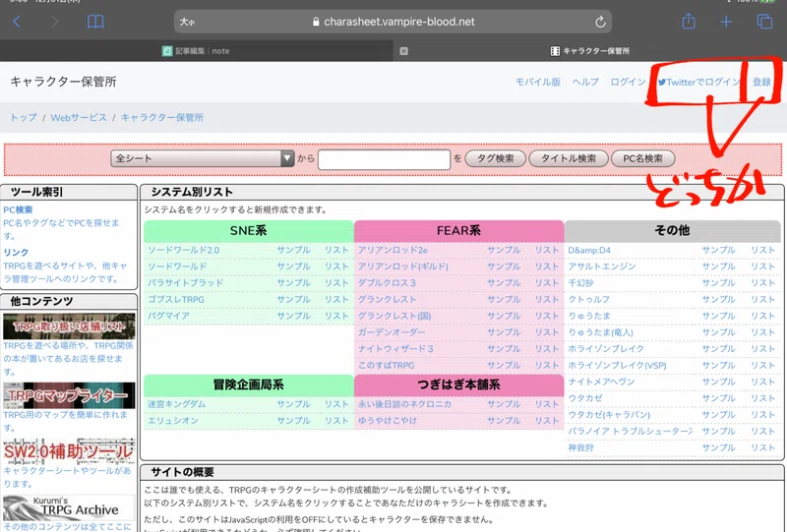Create a バグマイア sheet
This screenshot has width=787, height=532.
pos(168,316)
